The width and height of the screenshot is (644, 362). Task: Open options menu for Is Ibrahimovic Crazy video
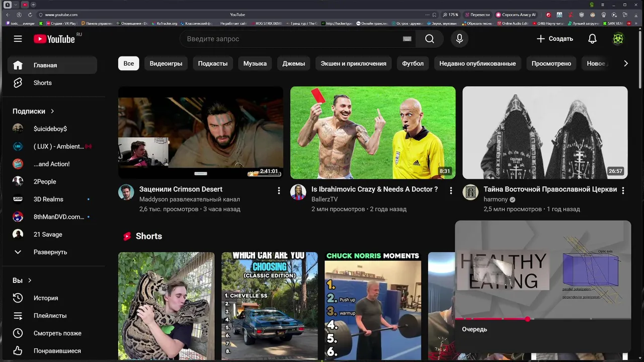(x=451, y=191)
